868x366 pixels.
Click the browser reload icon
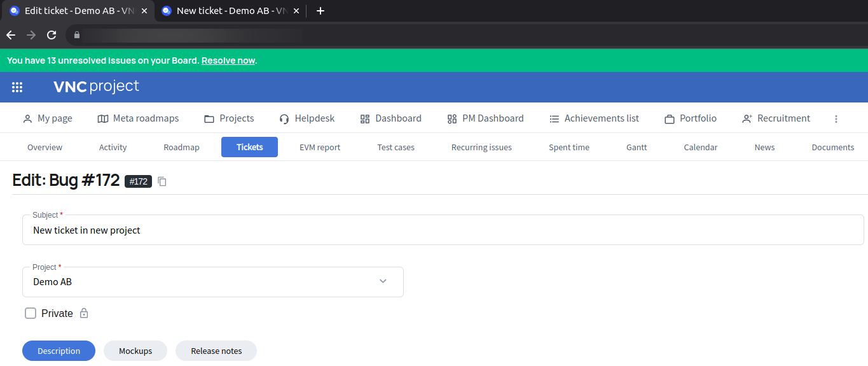(x=52, y=35)
